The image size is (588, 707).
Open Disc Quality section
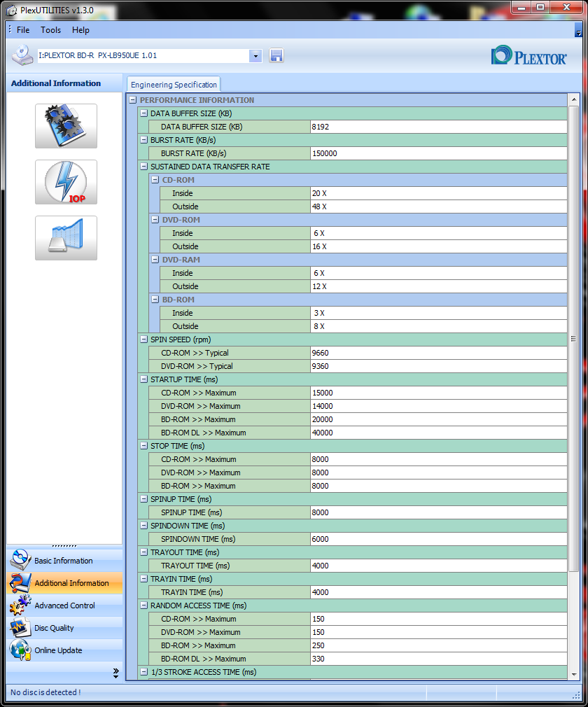point(54,628)
